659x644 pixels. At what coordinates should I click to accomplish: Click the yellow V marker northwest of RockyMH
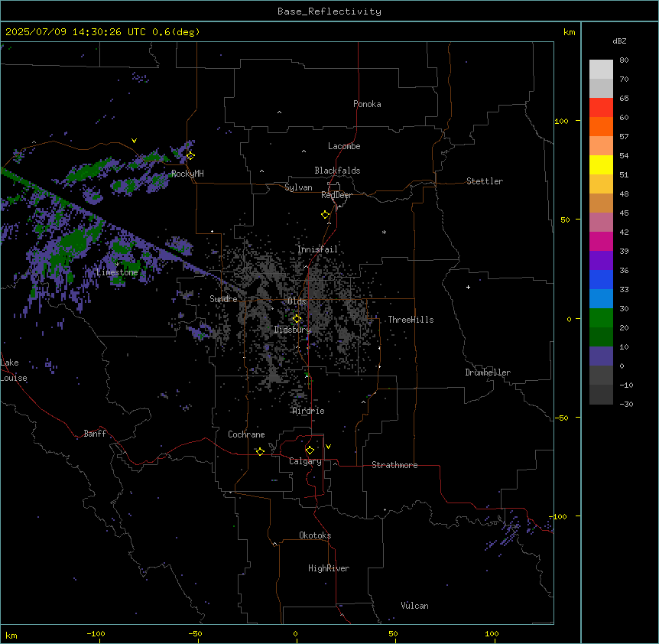tap(134, 141)
